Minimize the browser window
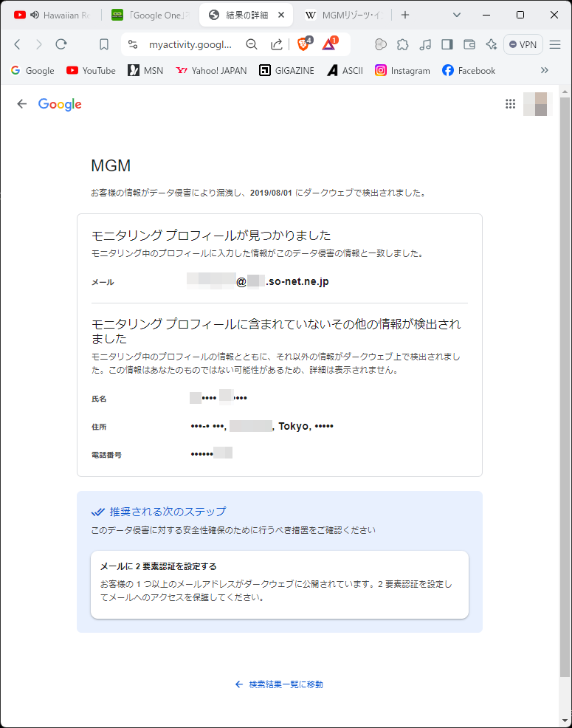Viewport: 572px width, 728px height. click(486, 15)
